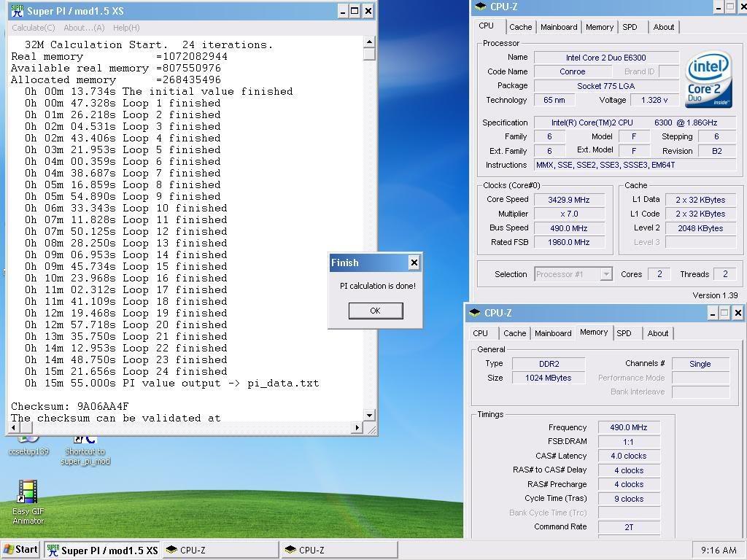Click Start button Windows flag icon
Viewport: 747px width, 560px height.
[7, 550]
